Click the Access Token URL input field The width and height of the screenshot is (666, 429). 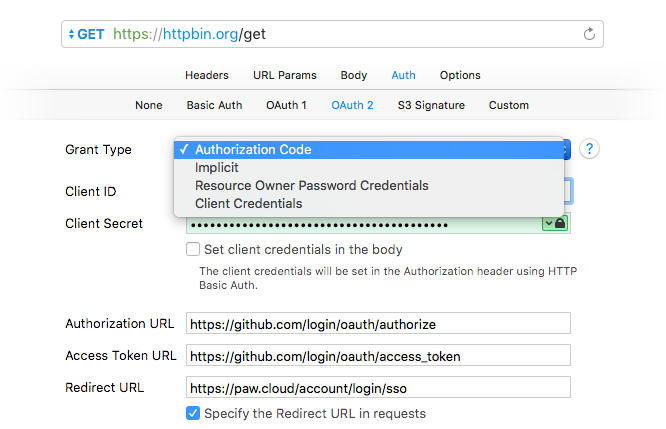pos(378,356)
